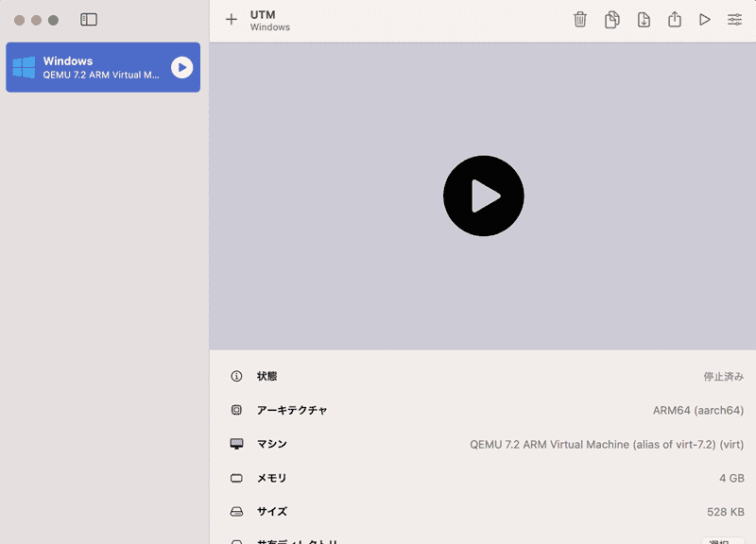Click the play button on the Windows sidebar entry

[181, 67]
